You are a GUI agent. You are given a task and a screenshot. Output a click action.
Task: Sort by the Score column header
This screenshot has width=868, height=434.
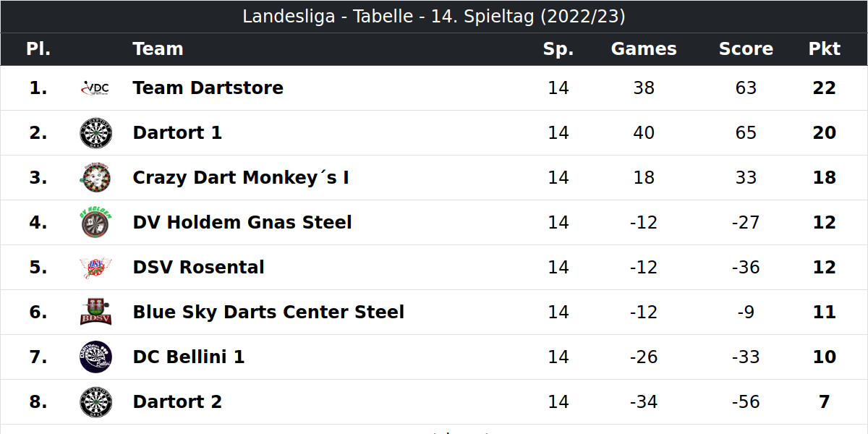[x=746, y=49]
